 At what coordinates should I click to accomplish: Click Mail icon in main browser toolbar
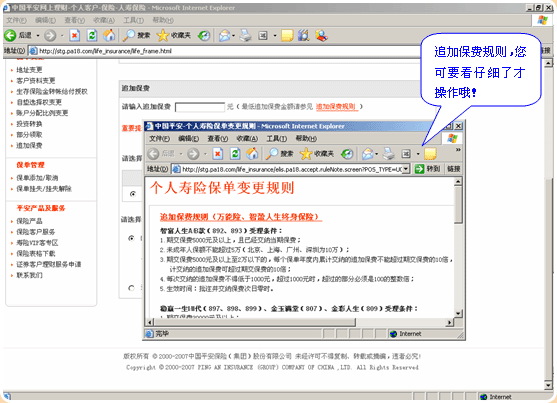[224, 35]
